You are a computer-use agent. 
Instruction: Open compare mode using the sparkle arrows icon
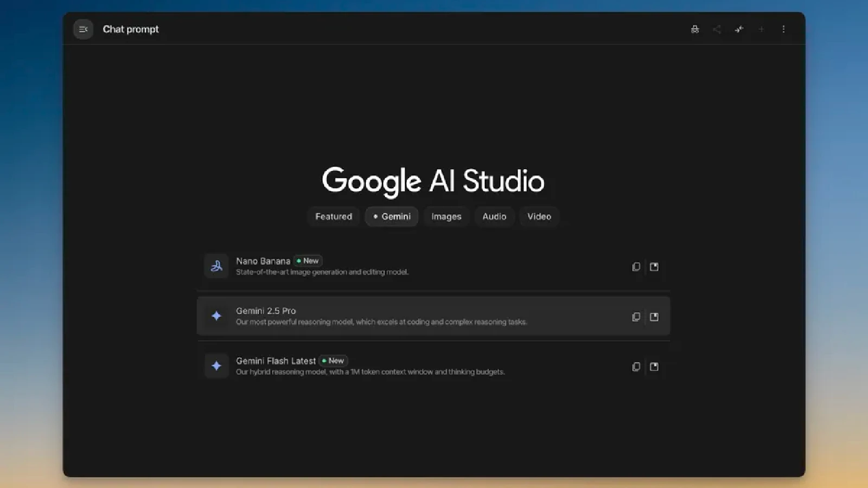tap(739, 29)
